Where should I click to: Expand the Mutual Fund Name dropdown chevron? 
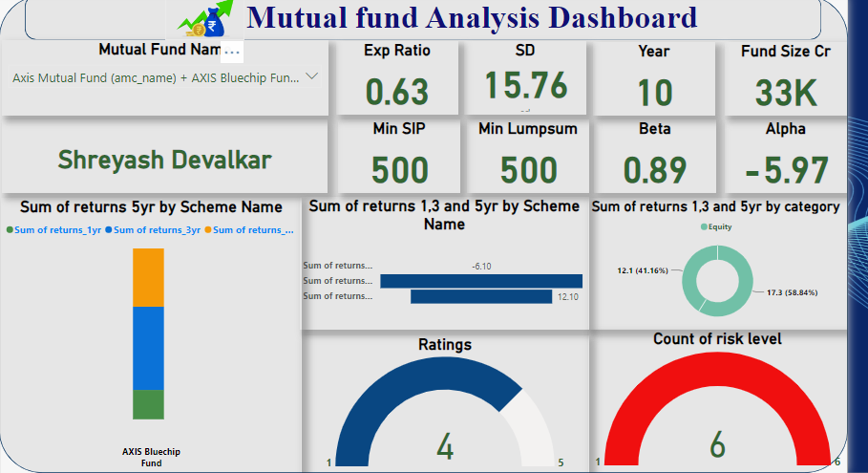[x=311, y=76]
